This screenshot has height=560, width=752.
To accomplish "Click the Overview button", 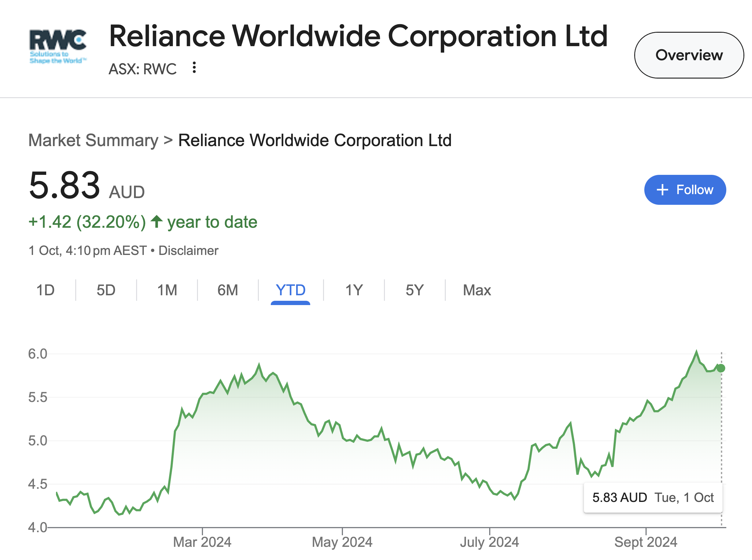I will click(689, 55).
